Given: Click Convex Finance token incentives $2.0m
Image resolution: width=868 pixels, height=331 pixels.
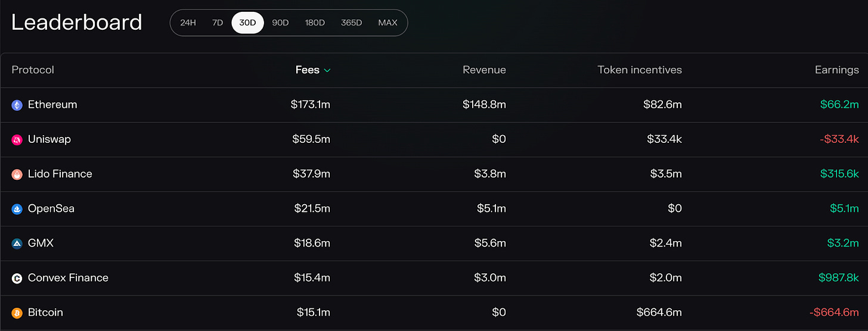Looking at the screenshot, I should [666, 277].
